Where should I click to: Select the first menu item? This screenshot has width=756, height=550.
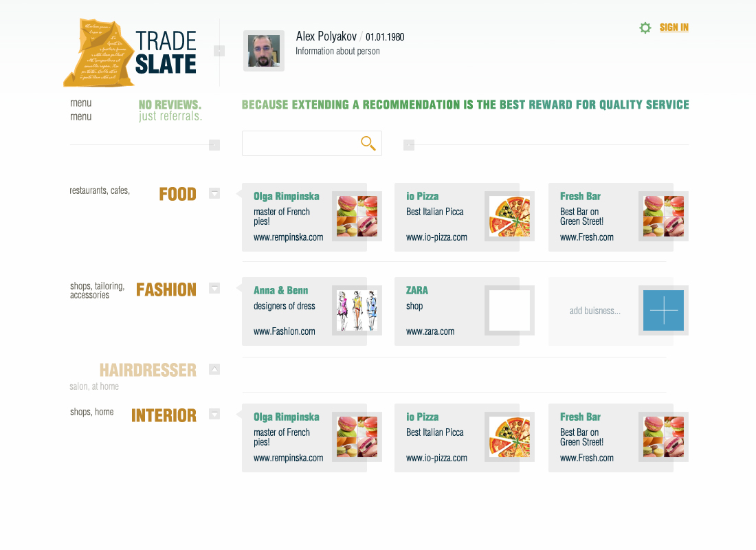pos(80,103)
